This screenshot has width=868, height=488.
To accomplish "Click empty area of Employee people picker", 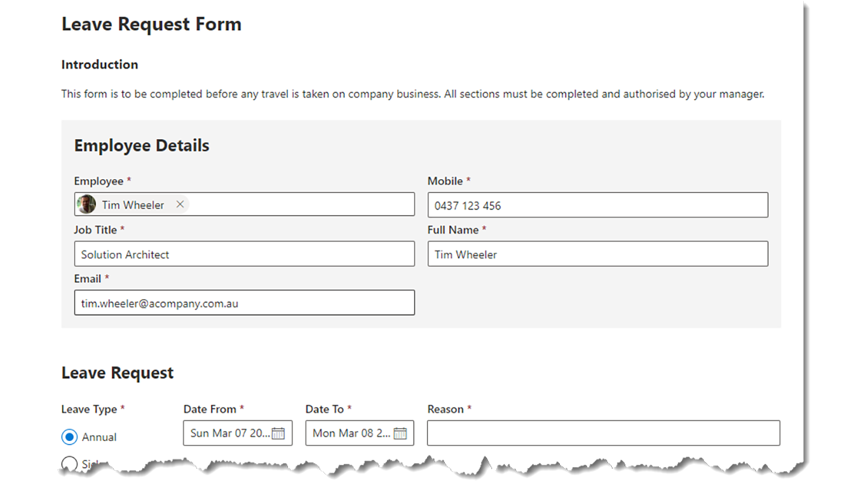I will pyautogui.click(x=299, y=205).
